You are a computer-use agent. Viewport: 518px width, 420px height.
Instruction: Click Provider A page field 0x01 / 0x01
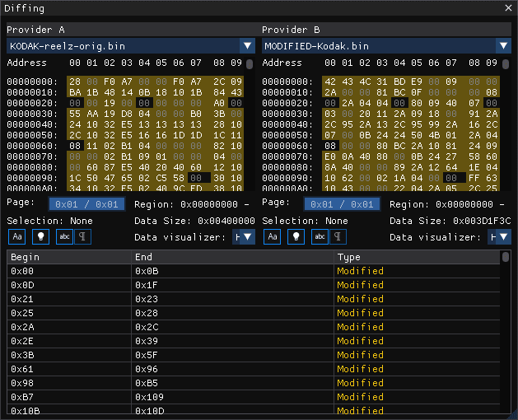87,204
